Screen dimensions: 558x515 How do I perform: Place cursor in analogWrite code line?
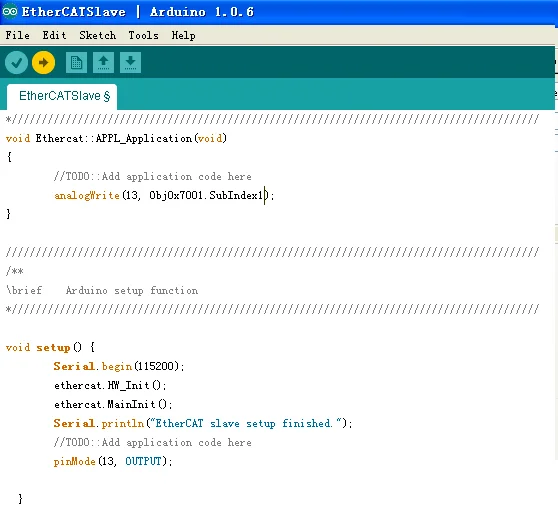point(164,195)
